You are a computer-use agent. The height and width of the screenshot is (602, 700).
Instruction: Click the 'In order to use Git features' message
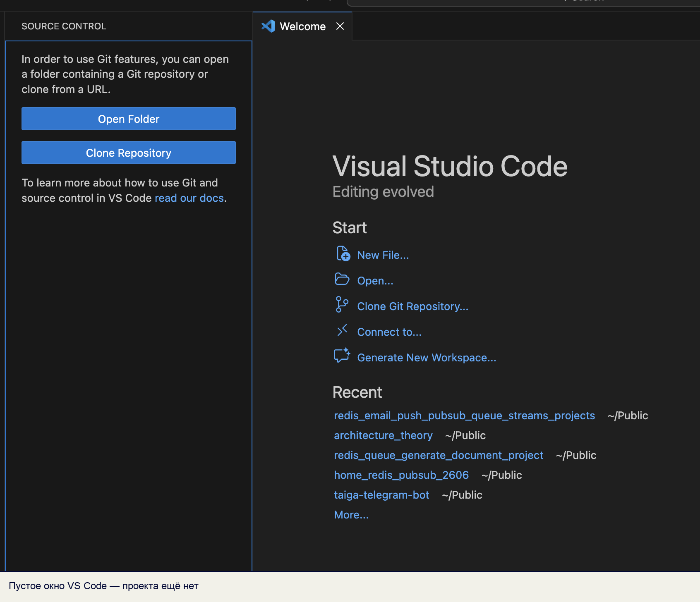point(125,74)
